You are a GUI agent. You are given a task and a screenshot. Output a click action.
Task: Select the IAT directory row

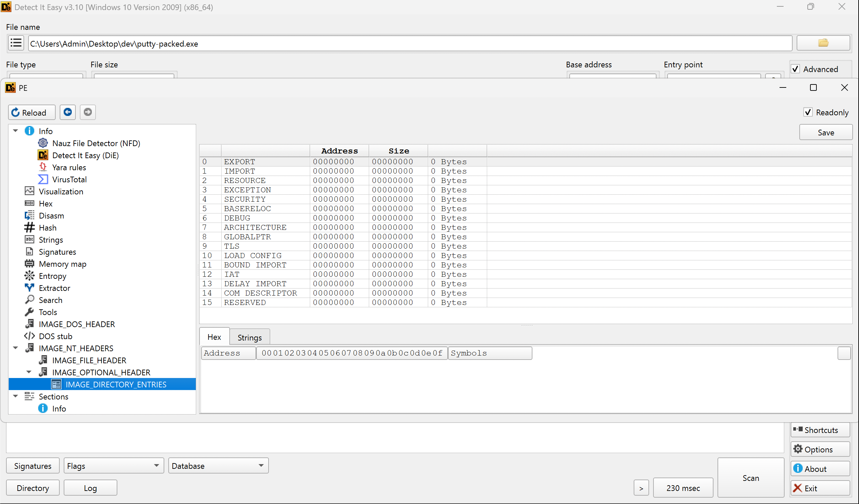pyautogui.click(x=526, y=274)
